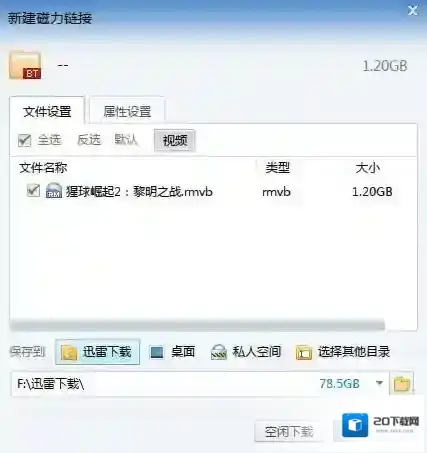Click the 空闲下载 button
Screen dimensions: 427x453
pyautogui.click(x=289, y=432)
